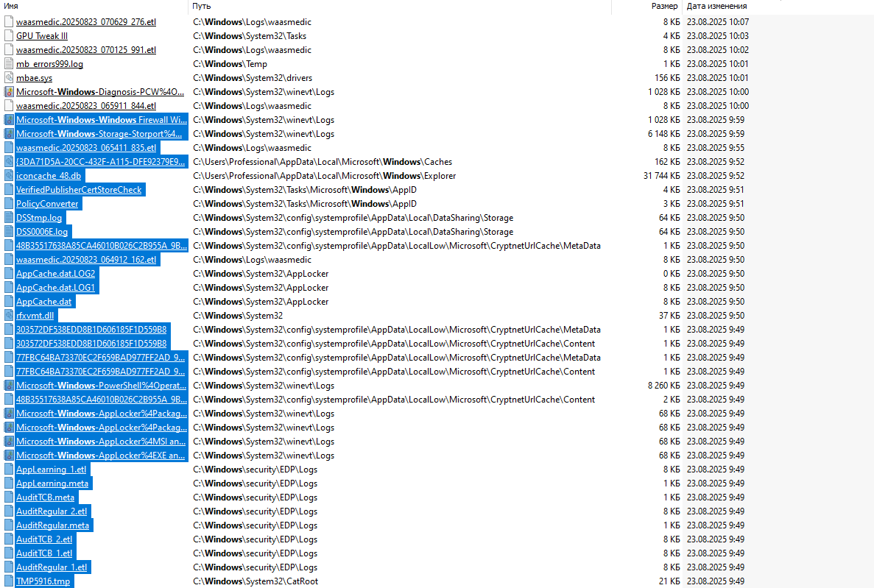Select file name waasmedic.20250823_065411_835.etl
The height and width of the screenshot is (588, 874).
(86, 148)
